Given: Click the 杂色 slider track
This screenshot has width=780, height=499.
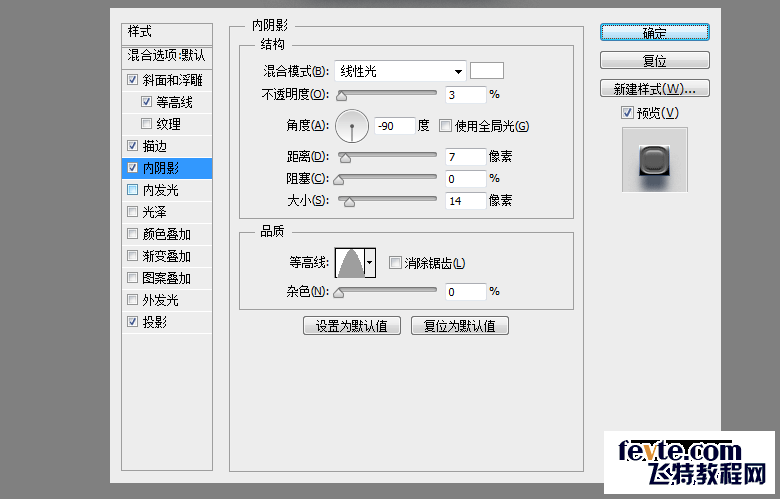Looking at the screenshot, I should [x=387, y=290].
